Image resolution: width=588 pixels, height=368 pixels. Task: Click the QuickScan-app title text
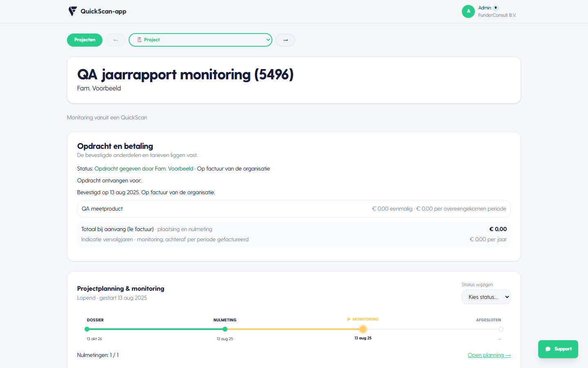pos(103,11)
